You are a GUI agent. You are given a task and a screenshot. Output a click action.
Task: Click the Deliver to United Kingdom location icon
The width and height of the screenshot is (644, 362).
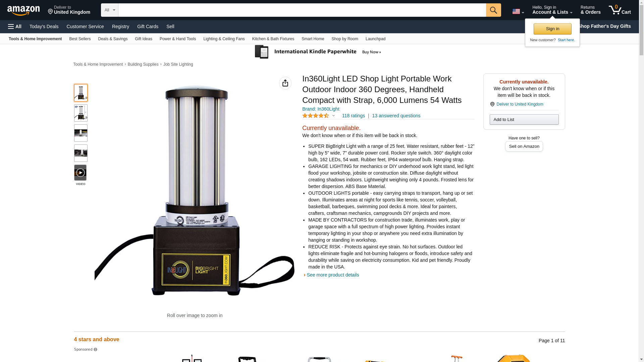point(492,104)
